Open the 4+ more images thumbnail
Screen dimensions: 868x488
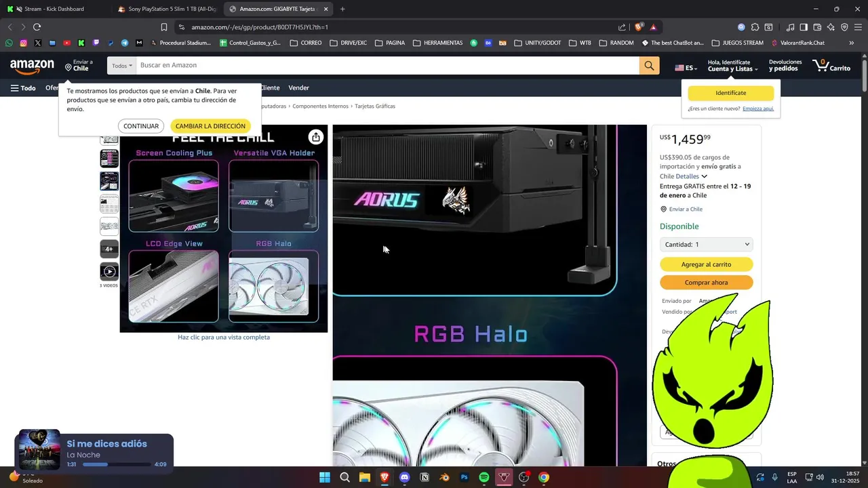(x=109, y=249)
